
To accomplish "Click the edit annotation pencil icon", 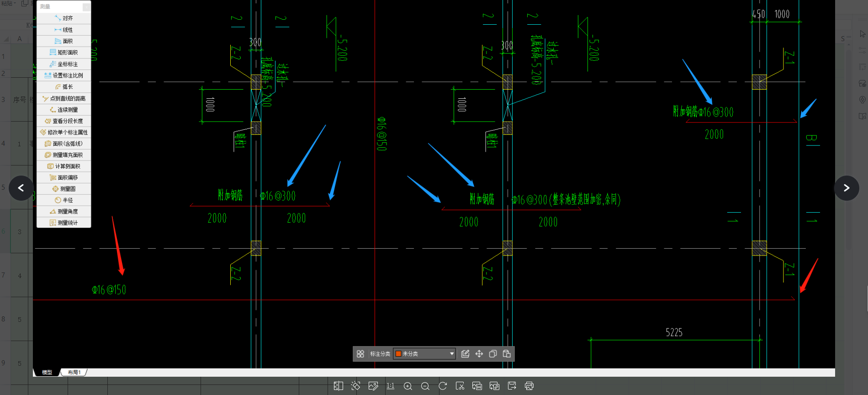I will coord(465,354).
